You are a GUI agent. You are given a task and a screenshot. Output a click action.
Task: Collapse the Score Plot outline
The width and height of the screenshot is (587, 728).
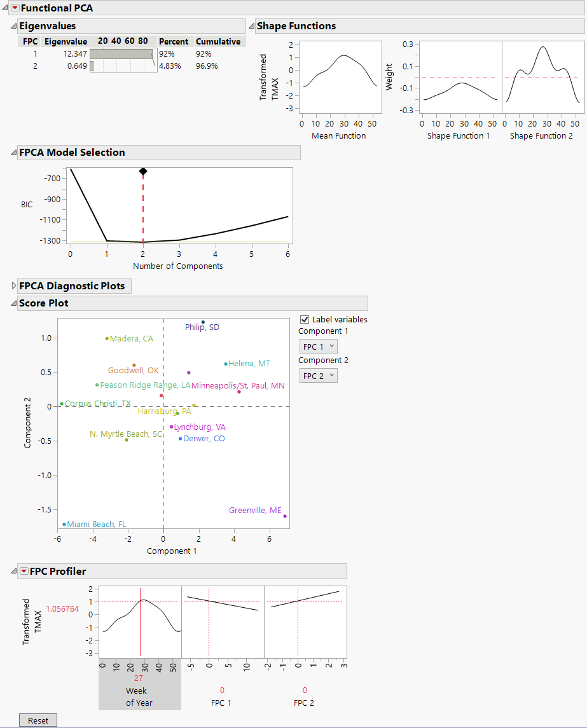(x=13, y=303)
